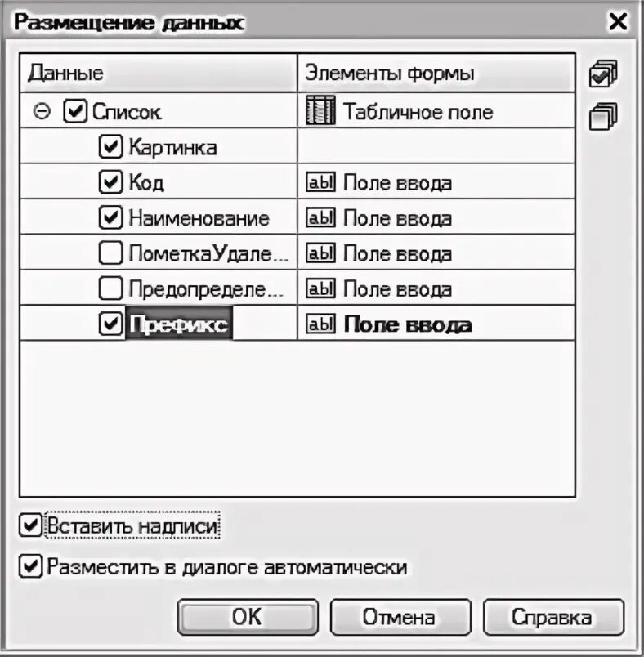Confirm with the OK button

248,617
